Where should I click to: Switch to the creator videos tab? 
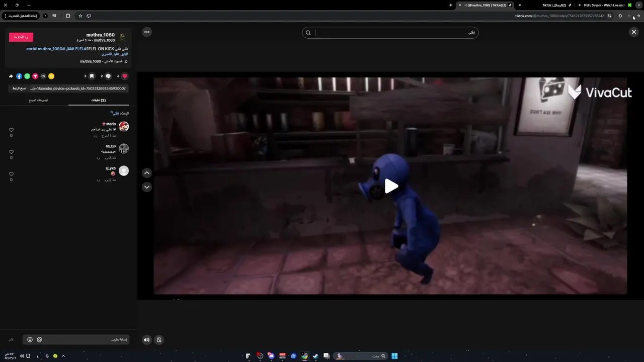click(x=38, y=100)
